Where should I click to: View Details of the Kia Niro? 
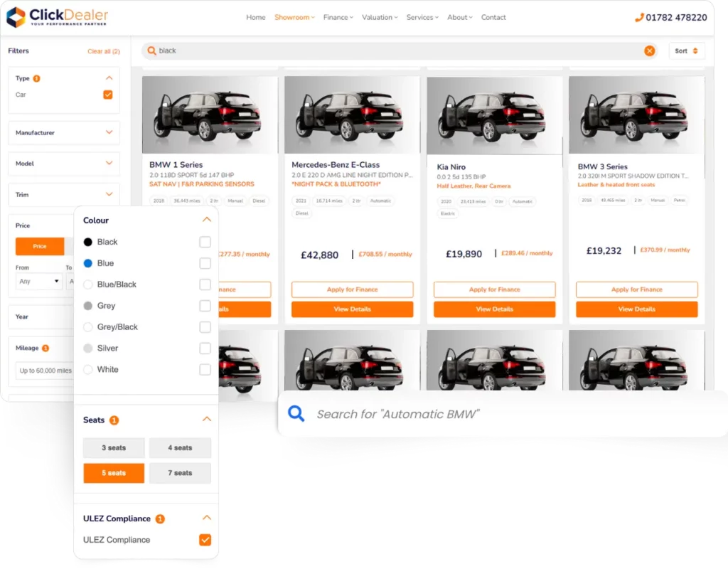point(495,309)
